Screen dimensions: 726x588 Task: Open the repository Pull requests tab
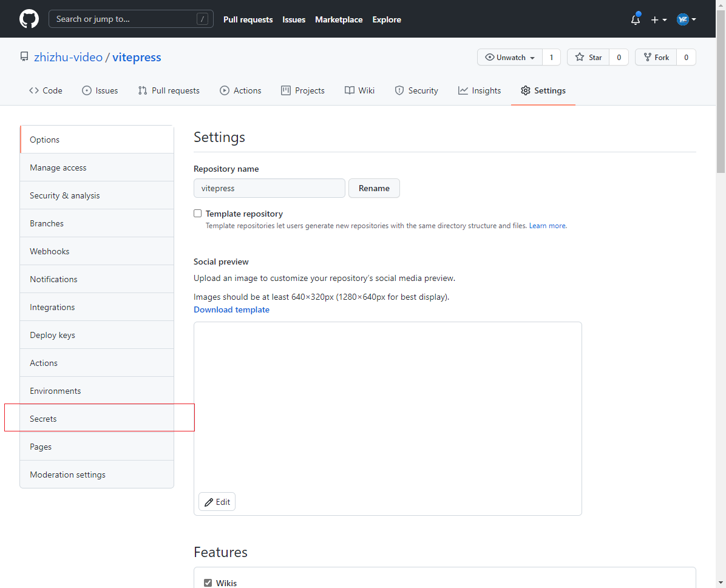pos(169,91)
